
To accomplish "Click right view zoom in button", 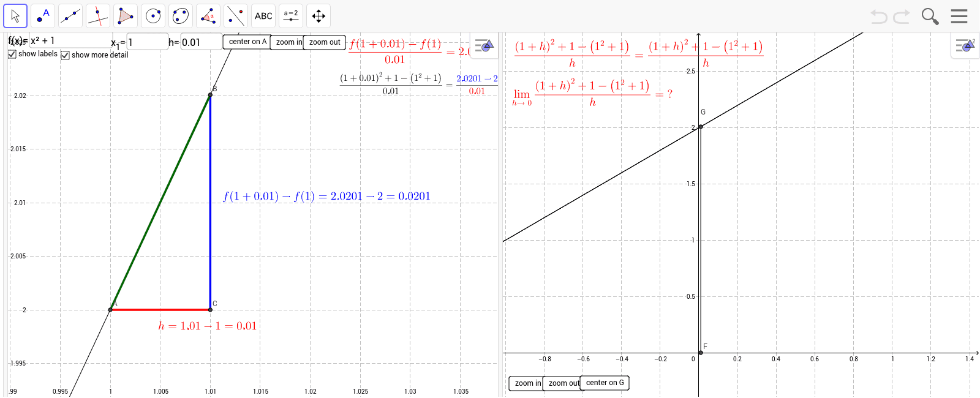I will [x=527, y=383].
